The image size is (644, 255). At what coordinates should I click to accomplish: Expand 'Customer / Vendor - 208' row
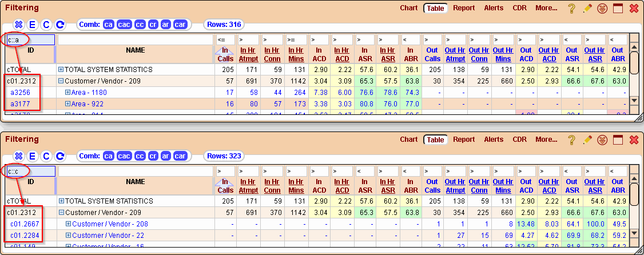68,224
